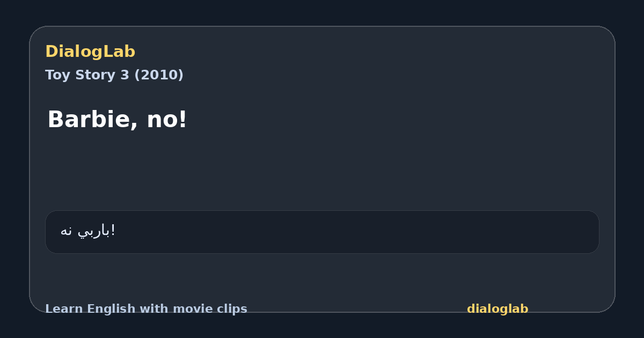Click the Arabic word نه
Image resolution: width=644 pixels, height=338 pixels.
[x=67, y=231]
